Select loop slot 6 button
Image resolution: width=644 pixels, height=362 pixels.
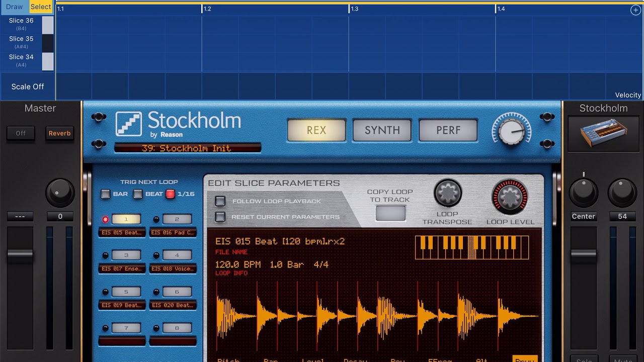[177, 292]
